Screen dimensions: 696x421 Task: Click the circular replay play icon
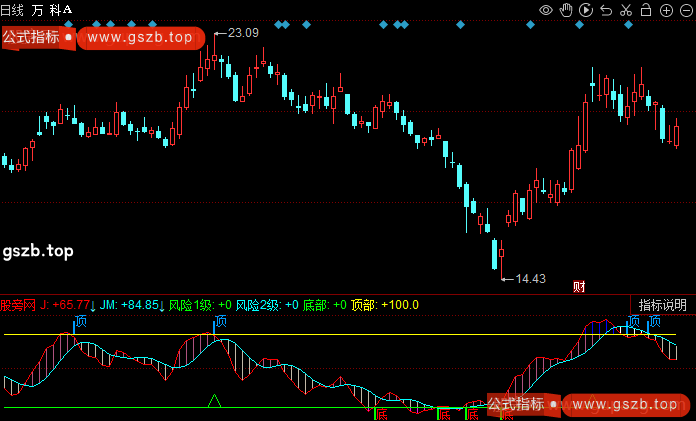[x=585, y=10]
